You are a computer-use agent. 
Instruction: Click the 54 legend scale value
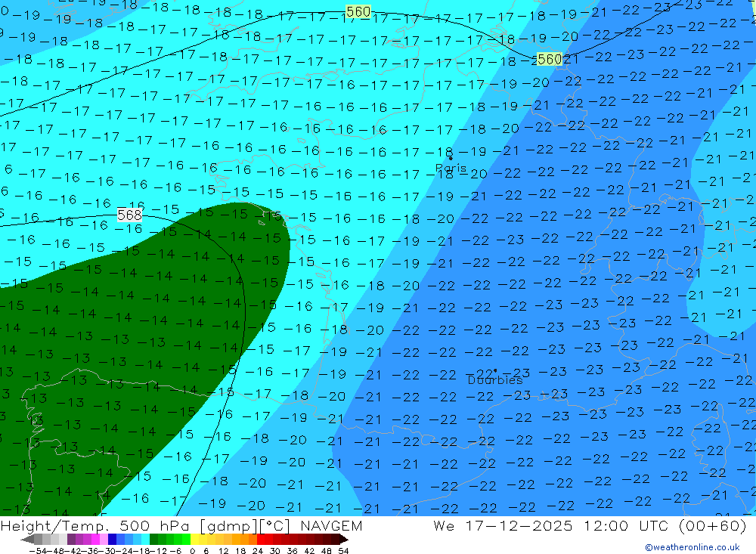pyautogui.click(x=343, y=551)
